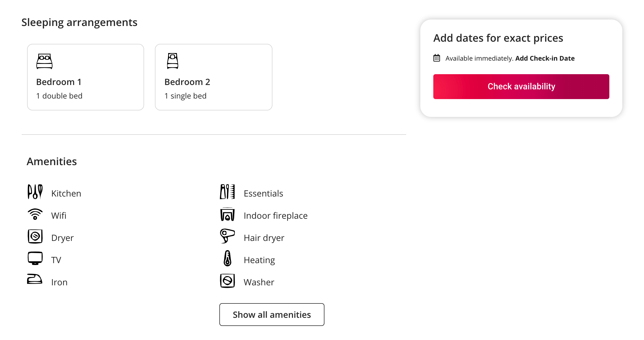
Task: Click the Heating thermometer icon
Action: 227,259
